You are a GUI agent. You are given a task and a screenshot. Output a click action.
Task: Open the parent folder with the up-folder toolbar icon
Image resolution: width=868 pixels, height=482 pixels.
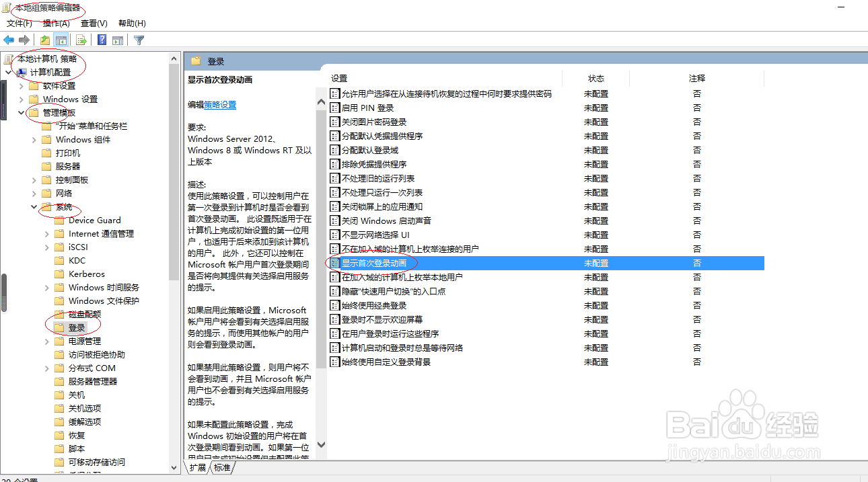pos(44,40)
